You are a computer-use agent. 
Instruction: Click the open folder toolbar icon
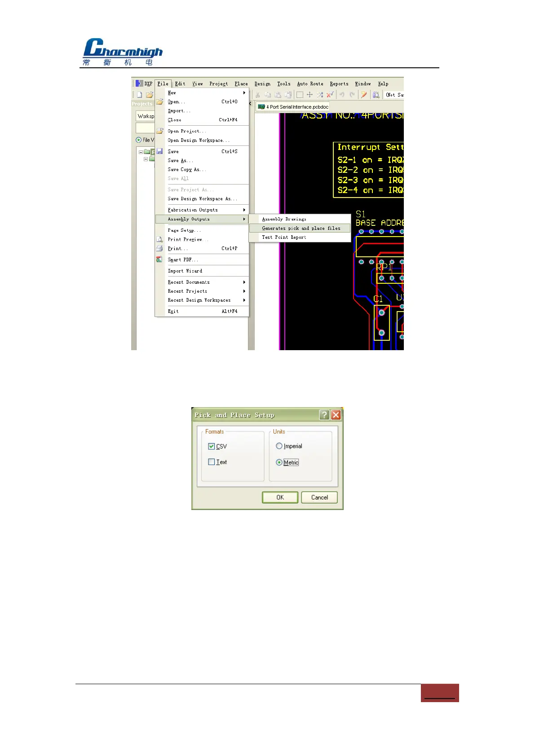[150, 95]
